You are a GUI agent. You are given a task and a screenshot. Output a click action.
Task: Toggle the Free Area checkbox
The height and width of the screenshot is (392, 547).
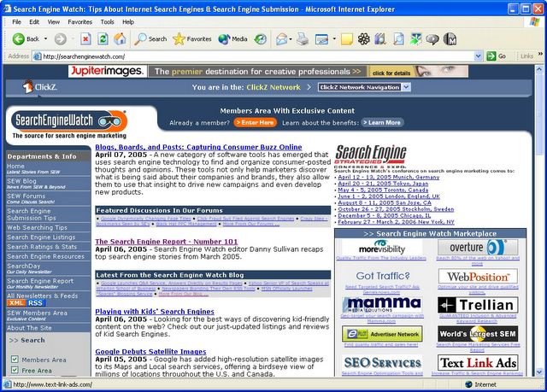tap(15, 370)
